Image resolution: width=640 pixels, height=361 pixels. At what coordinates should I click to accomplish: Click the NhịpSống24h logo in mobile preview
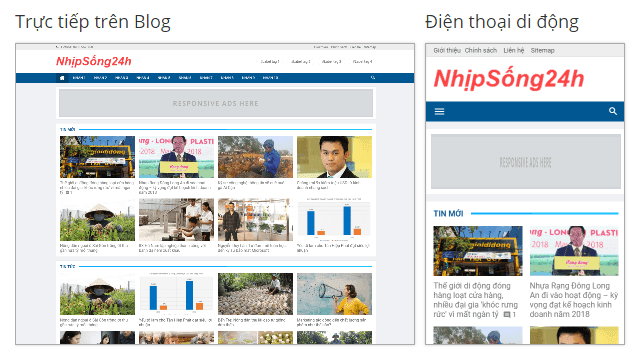click(x=509, y=79)
